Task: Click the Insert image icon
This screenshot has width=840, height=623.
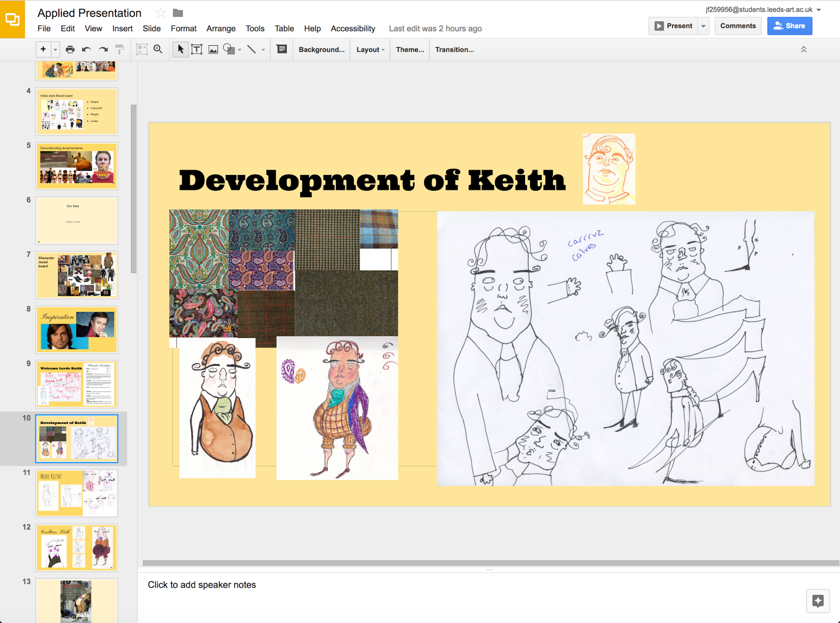Action: 213,49
